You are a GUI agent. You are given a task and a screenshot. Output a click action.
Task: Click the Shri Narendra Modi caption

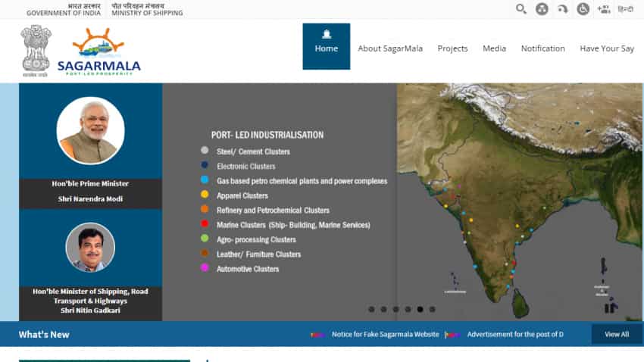90,199
